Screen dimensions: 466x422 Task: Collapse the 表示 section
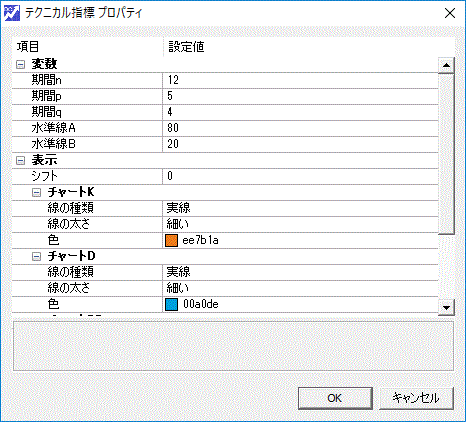[20, 161]
